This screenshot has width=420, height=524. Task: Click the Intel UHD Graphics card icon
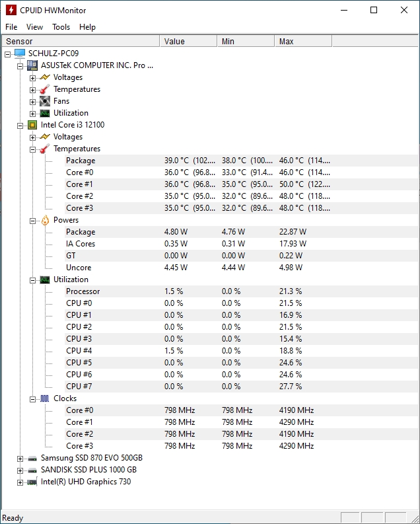32,482
